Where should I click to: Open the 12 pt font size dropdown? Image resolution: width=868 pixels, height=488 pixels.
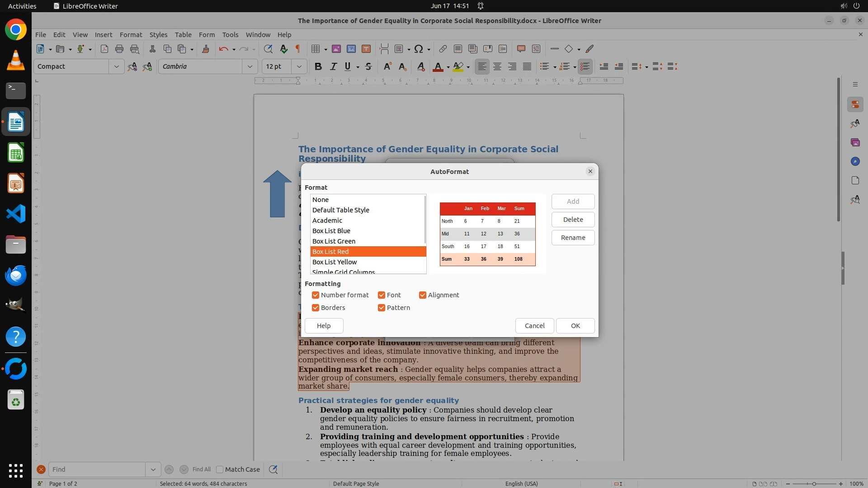pos(299,66)
